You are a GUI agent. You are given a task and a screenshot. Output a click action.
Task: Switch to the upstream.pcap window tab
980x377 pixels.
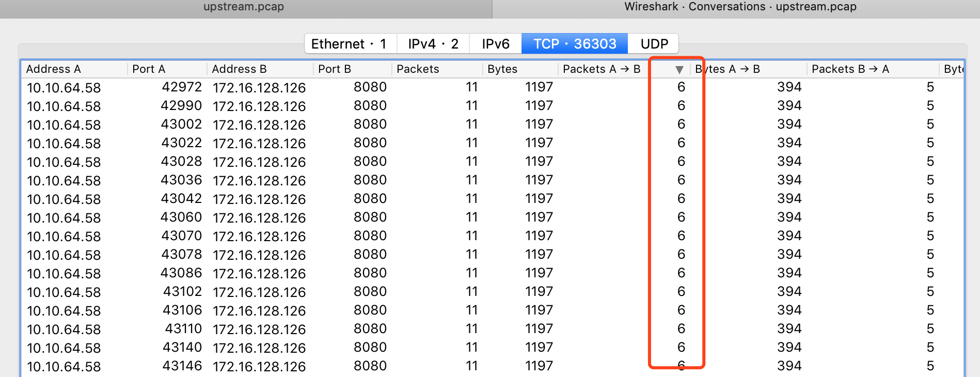[244, 7]
